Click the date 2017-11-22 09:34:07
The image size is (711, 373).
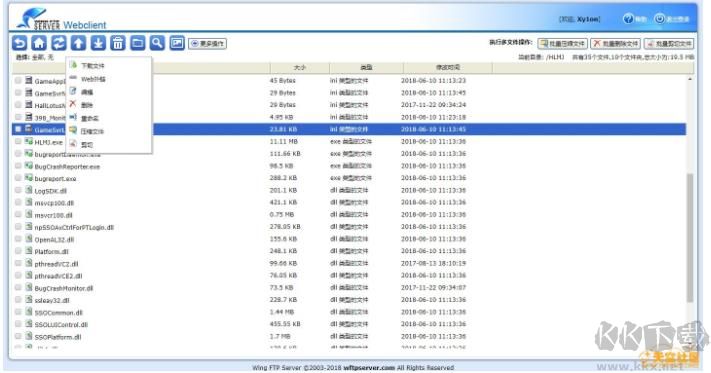click(433, 287)
